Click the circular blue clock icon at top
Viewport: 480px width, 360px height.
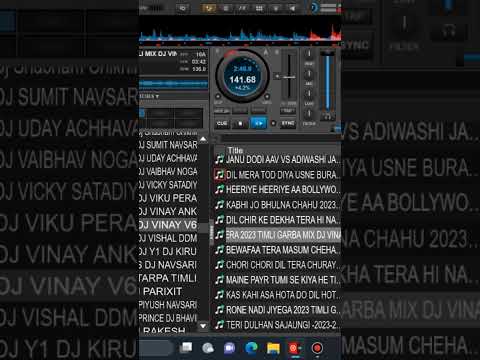tap(314, 8)
